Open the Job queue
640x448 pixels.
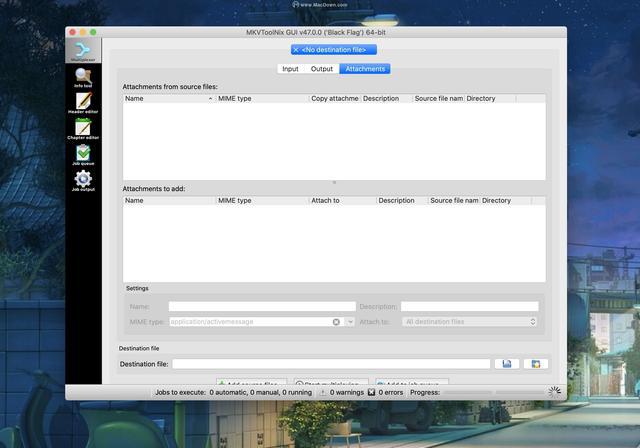pyautogui.click(x=83, y=155)
